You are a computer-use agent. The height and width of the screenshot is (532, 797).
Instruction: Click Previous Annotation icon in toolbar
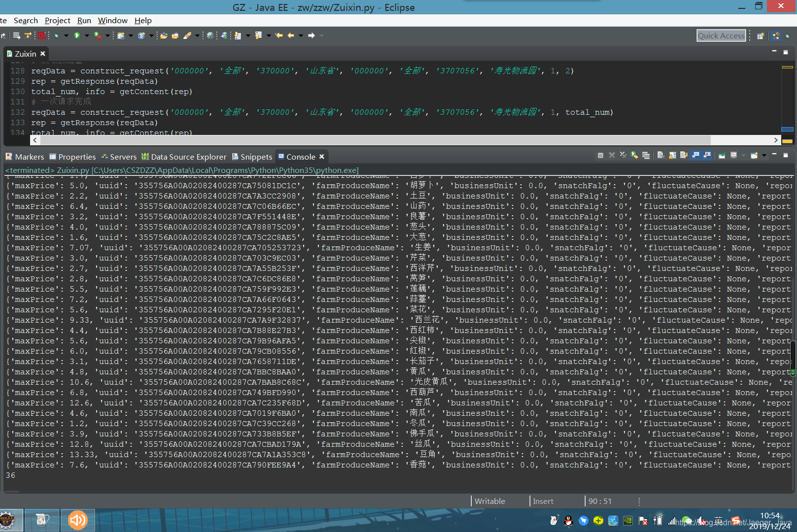(258, 35)
